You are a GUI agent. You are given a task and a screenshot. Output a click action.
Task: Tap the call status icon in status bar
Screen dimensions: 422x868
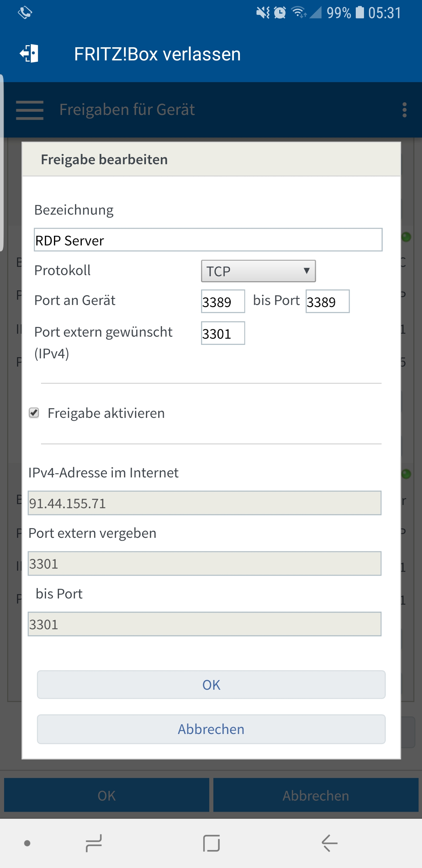pos(25,13)
